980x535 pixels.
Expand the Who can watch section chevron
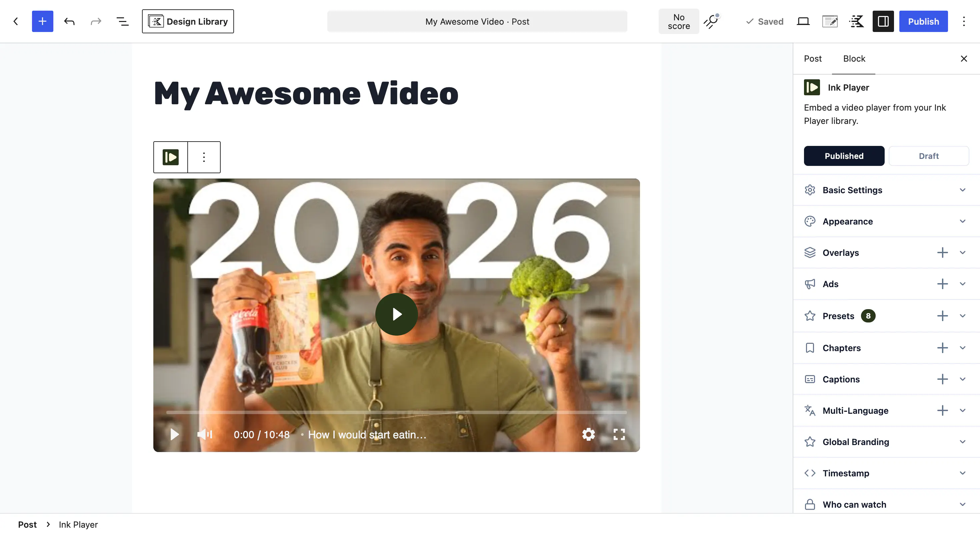point(963,504)
